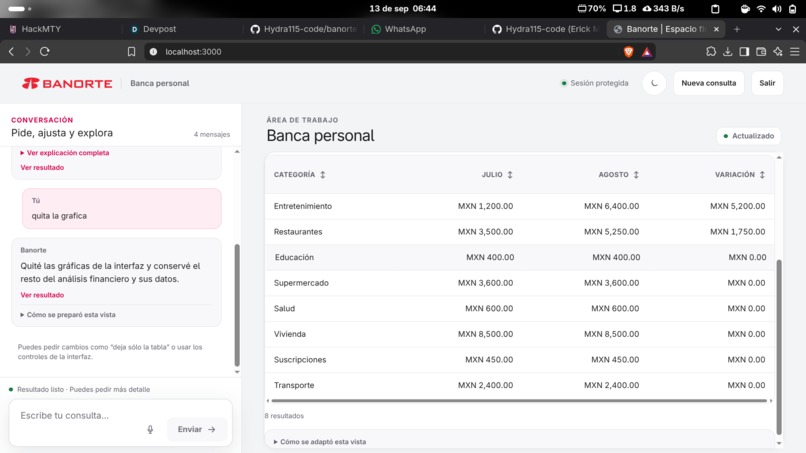806x453 pixels.
Task: Go back with the browser back arrow
Action: [x=11, y=51]
